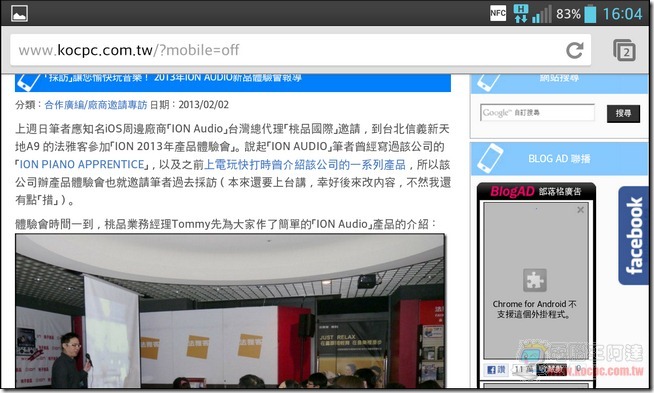Open the ION Audio event photo
654x393 pixels.
pos(230,311)
